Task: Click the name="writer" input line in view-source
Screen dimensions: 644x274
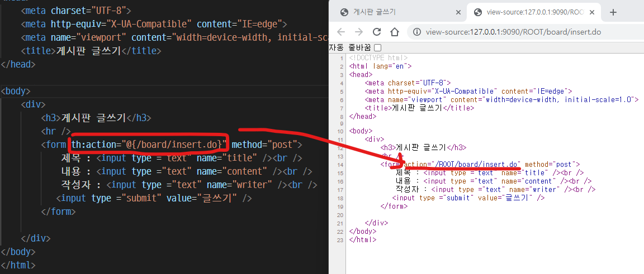Action: point(496,190)
